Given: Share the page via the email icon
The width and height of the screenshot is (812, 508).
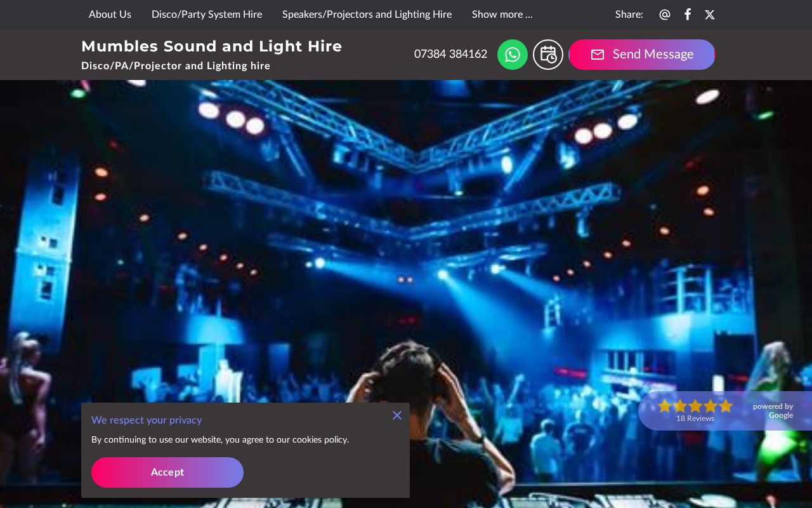Looking at the screenshot, I should click(665, 15).
